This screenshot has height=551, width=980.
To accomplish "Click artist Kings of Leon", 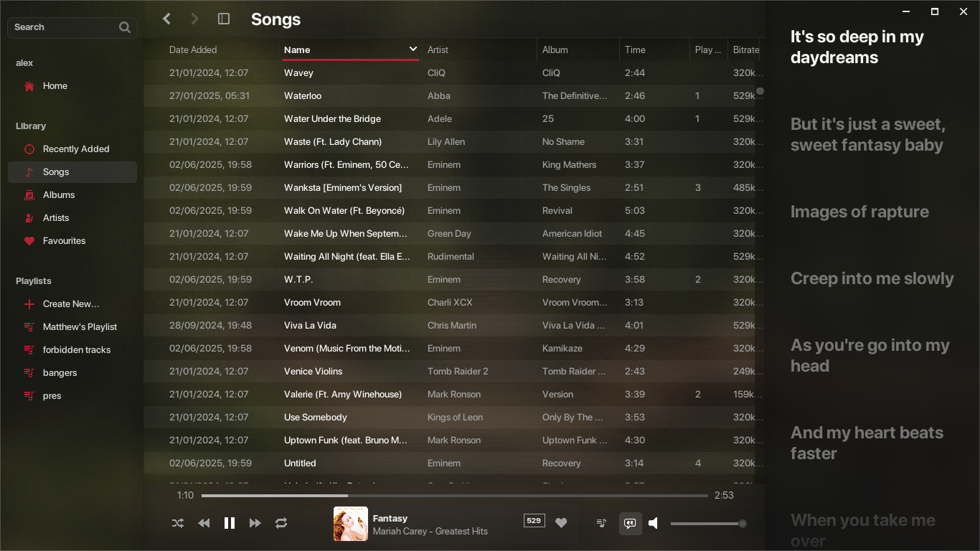I will coord(455,418).
